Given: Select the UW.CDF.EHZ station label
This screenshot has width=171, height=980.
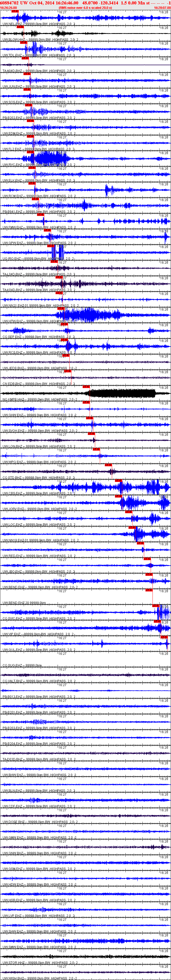Looking at the screenshot, I should (38, 806).
